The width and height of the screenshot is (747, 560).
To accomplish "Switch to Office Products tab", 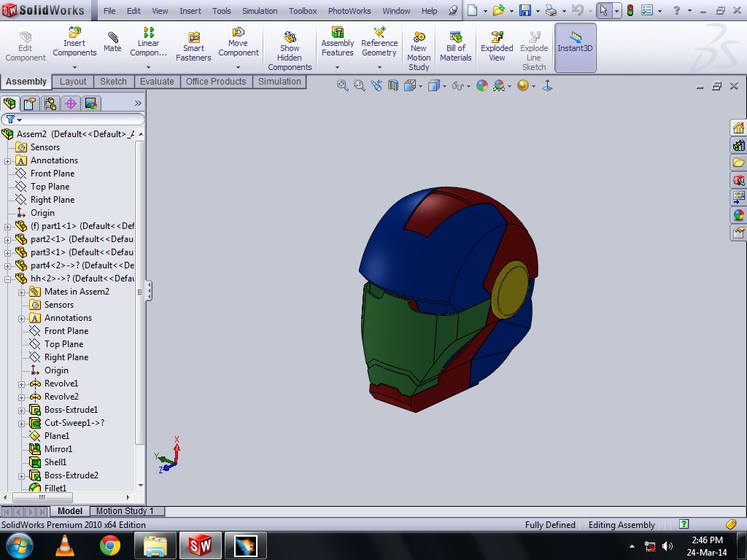I will [216, 82].
